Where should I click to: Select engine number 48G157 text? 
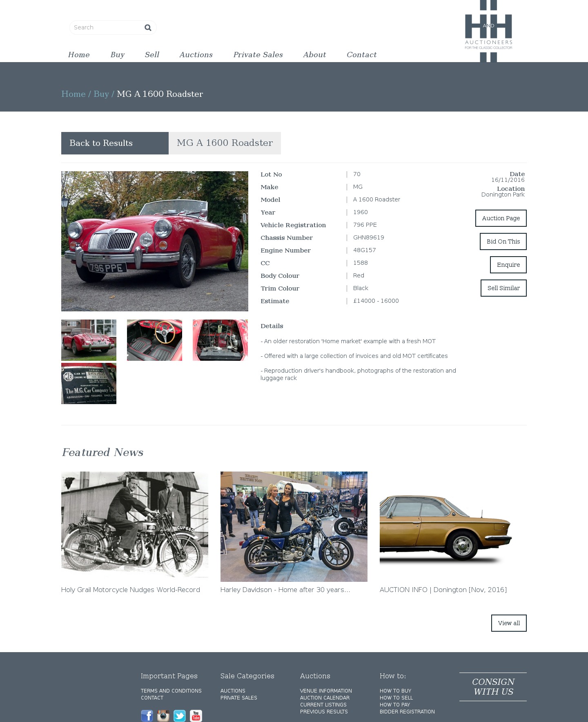(364, 250)
